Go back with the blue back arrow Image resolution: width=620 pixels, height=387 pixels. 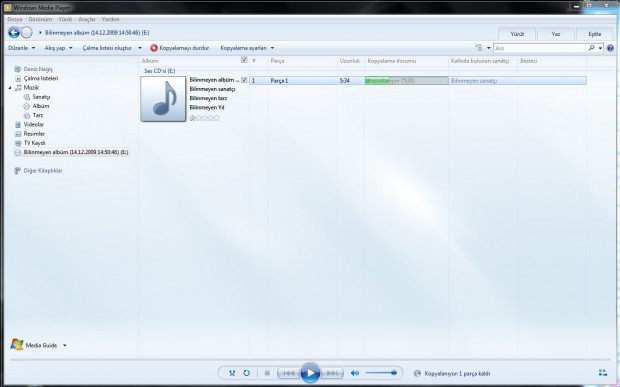(x=14, y=32)
